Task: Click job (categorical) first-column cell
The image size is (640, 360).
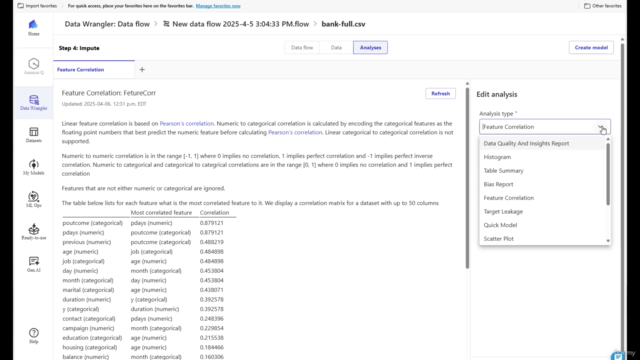Action: click(x=83, y=261)
